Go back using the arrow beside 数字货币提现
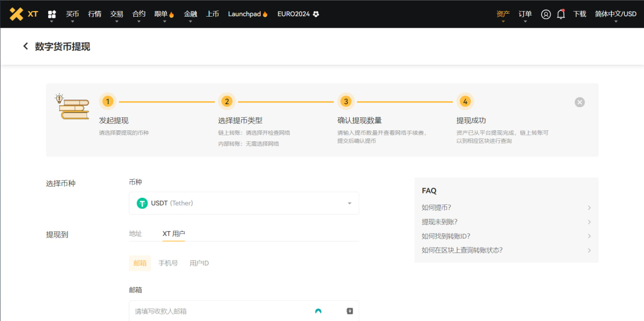The height and width of the screenshot is (321, 644). [26, 46]
